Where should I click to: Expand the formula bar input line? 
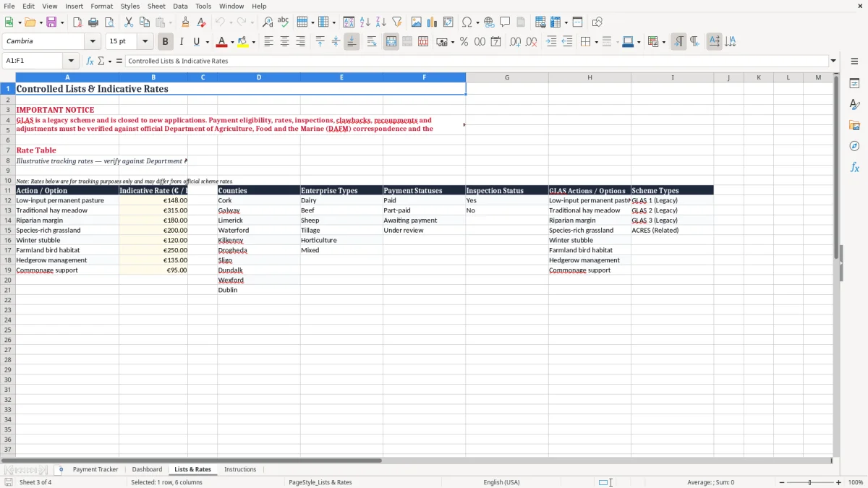[834, 61]
